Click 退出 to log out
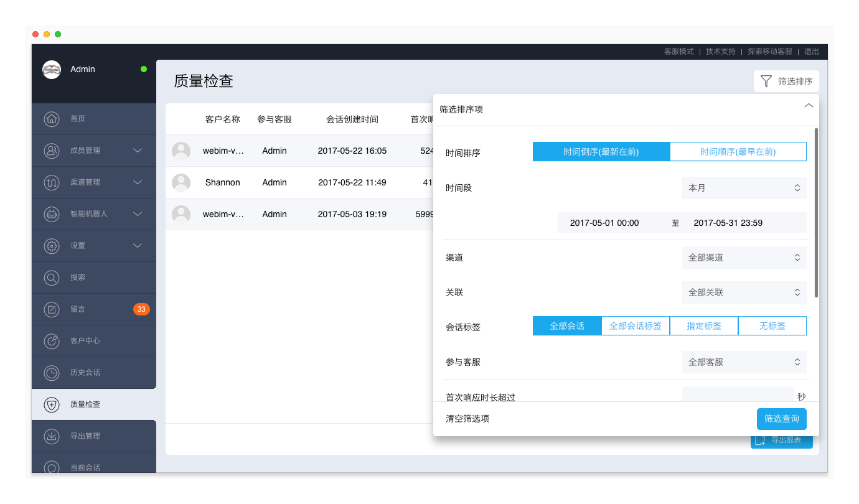Screen dimensions: 859x504 [812, 52]
